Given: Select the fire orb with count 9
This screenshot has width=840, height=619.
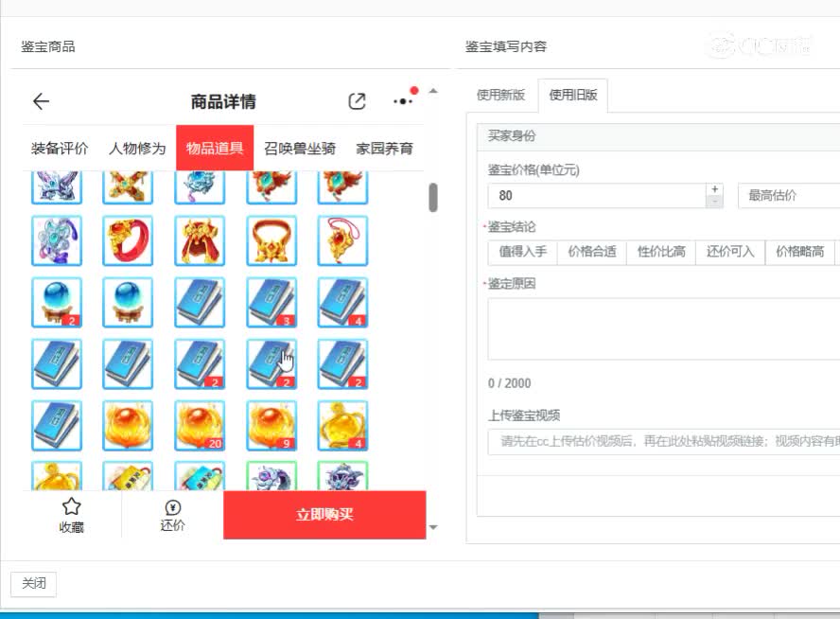Looking at the screenshot, I should [271, 426].
